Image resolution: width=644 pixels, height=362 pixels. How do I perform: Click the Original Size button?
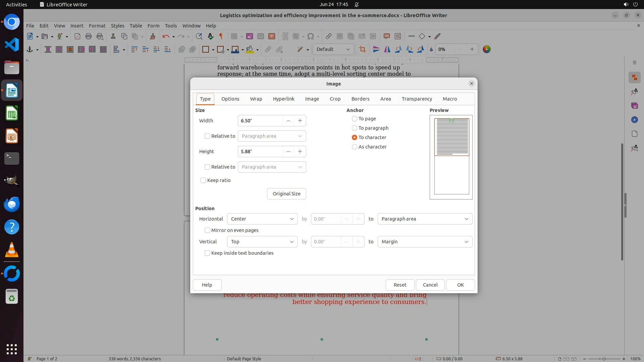pos(286,194)
